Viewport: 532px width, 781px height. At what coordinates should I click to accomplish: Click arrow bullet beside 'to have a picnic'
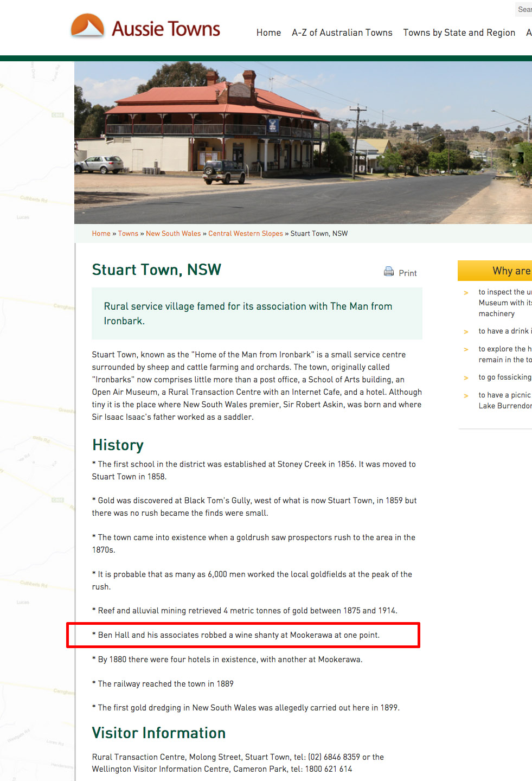coord(466,396)
